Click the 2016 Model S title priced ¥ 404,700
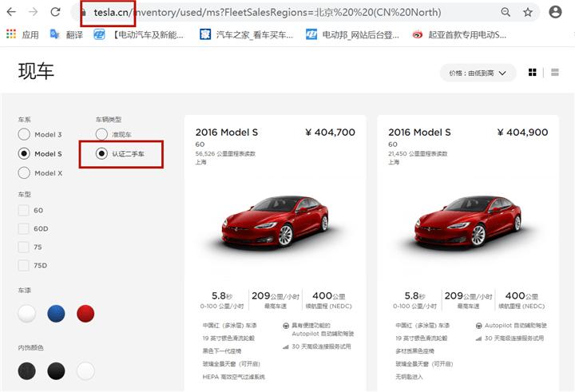Image resolution: width=575 pixels, height=392 pixels. (x=227, y=133)
